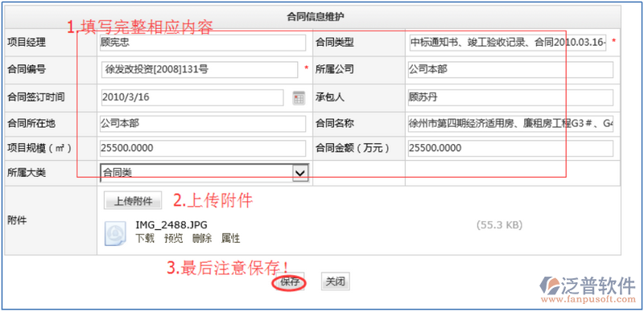Click the 承包人 input field
The height and width of the screenshot is (312, 644).
point(510,98)
